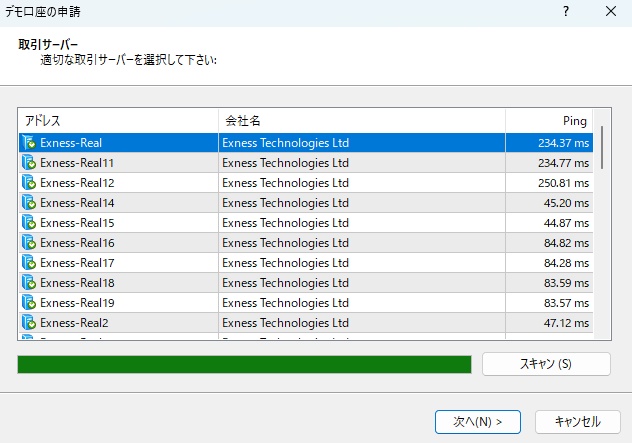Click the 44.87 ms ping value
632x443 pixels.
coord(566,223)
